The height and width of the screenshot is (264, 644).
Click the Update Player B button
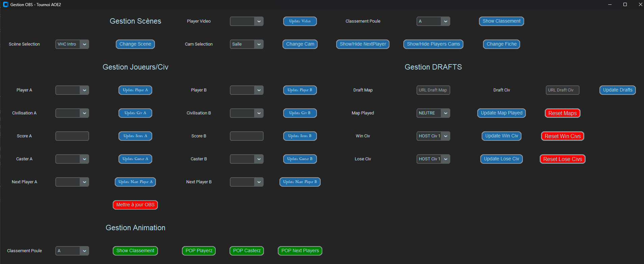tap(300, 90)
